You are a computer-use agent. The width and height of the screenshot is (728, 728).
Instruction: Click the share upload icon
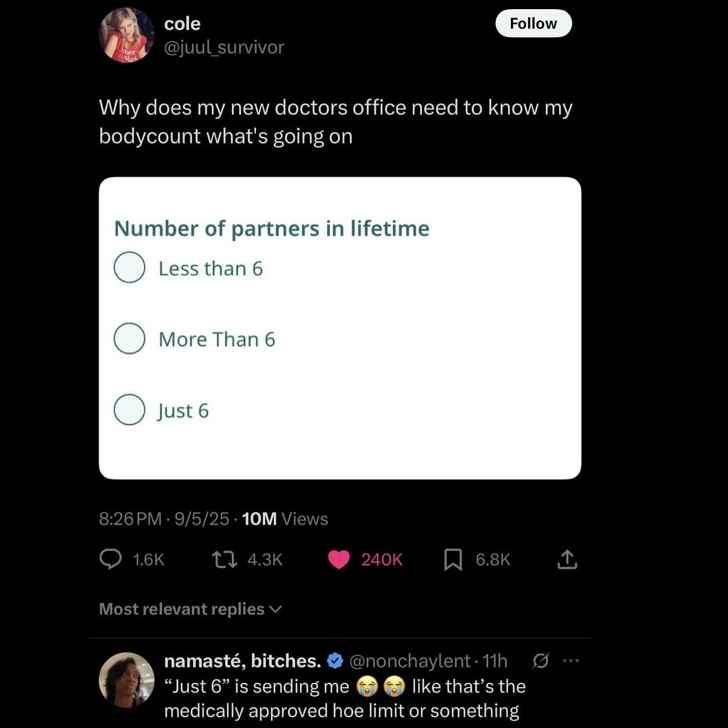567,560
